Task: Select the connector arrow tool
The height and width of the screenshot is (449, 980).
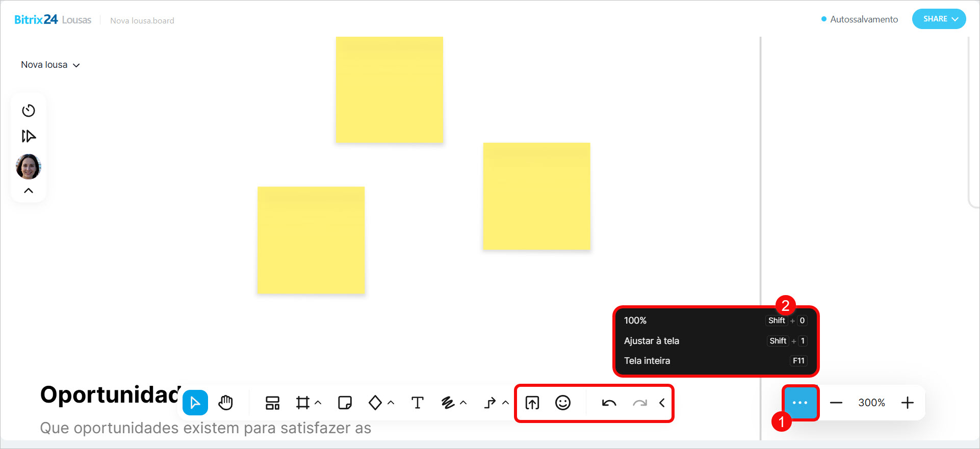Action: point(489,403)
